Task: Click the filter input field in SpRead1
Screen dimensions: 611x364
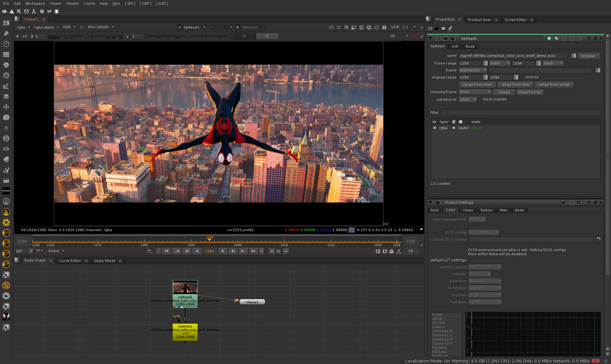Action: (521, 113)
